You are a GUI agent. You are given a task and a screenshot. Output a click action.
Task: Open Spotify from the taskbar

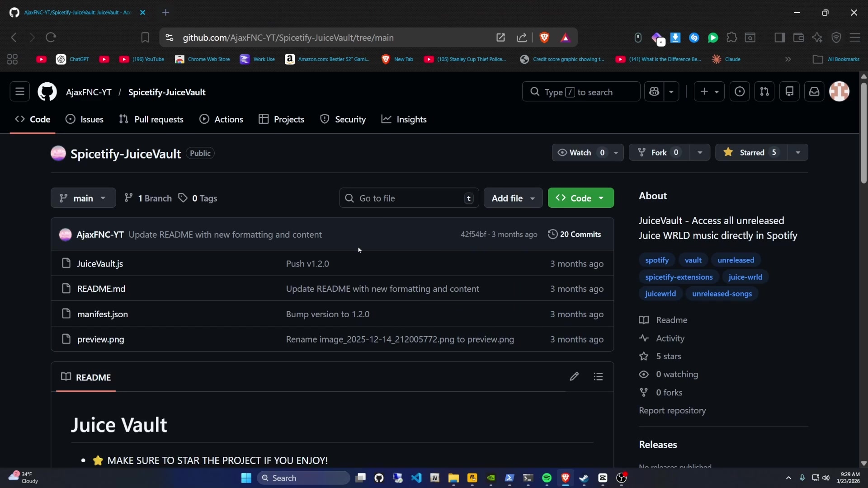point(547,478)
